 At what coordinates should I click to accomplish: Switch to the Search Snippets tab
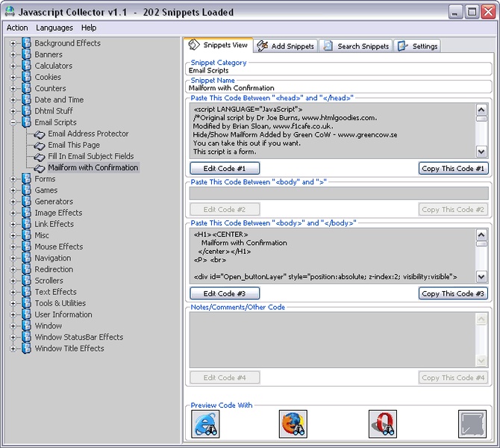pos(356,46)
